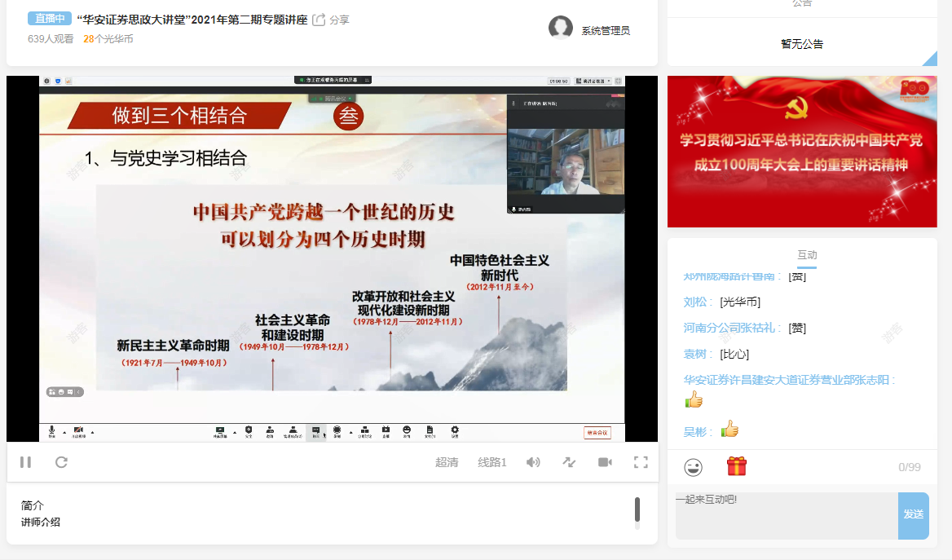Click the lecture title 华安证券思政大讲堂
Image resolution: width=952 pixels, height=560 pixels.
[192, 20]
